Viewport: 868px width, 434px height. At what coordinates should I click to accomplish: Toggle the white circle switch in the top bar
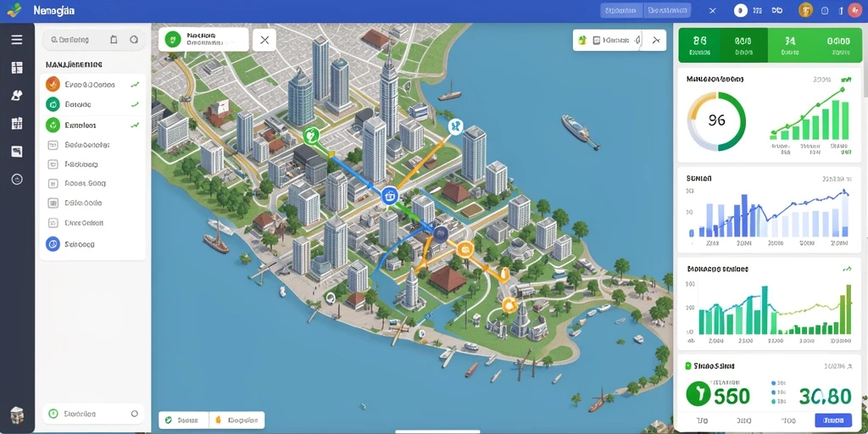[740, 10]
